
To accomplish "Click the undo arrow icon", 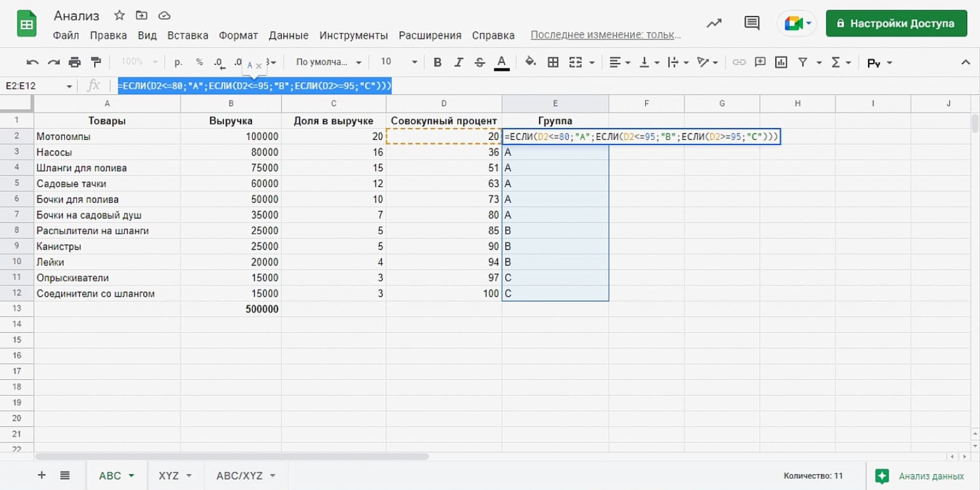I will coord(32,62).
